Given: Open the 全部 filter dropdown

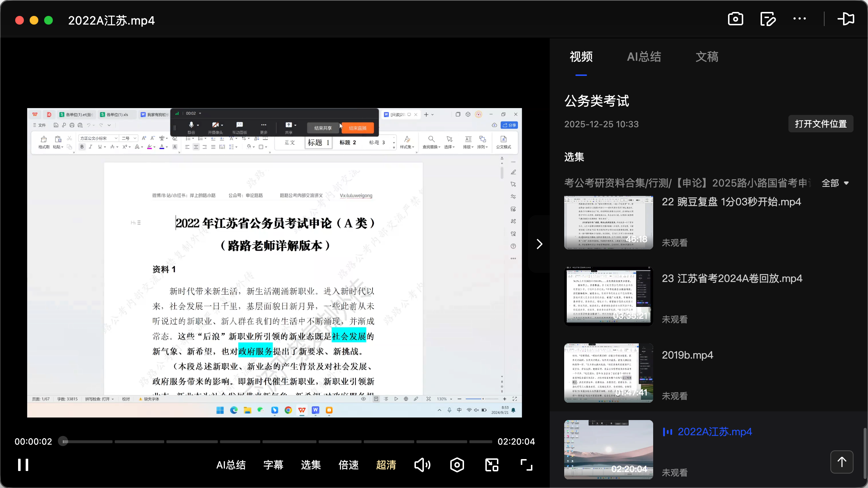Looking at the screenshot, I should 835,183.
